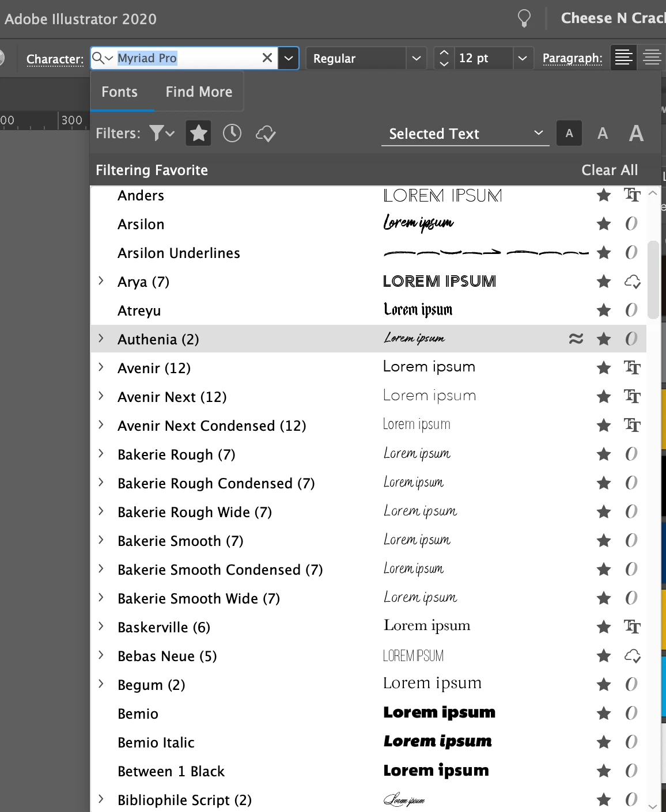This screenshot has height=812, width=666.
Task: Open the Selected Text sample dropdown
Action: coord(465,134)
